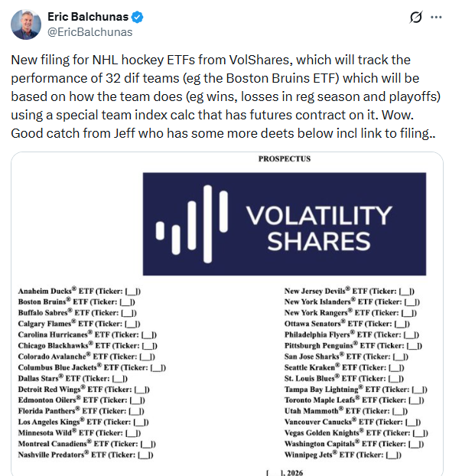The width and height of the screenshot is (449, 476).
Task: Select the Seattle Kraken ETF entry
Action: tap(344, 367)
